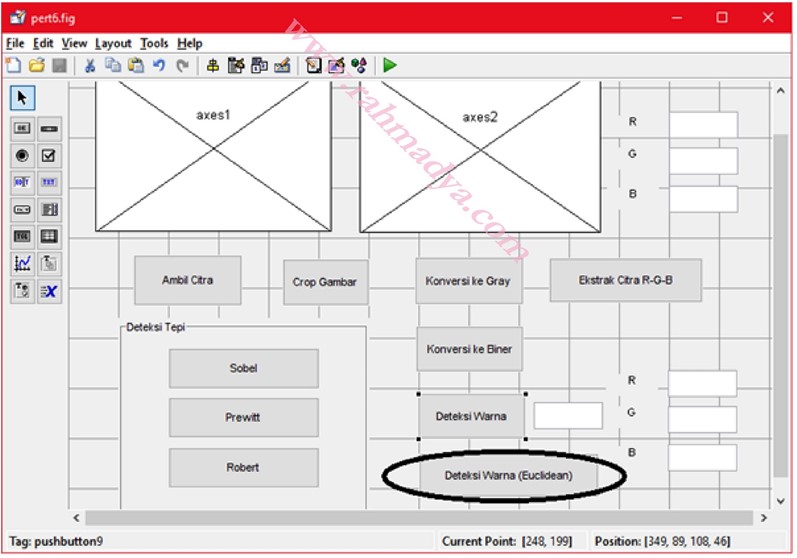This screenshot has width=797, height=558.
Task: Select the Slider palette tool
Action: point(49,128)
